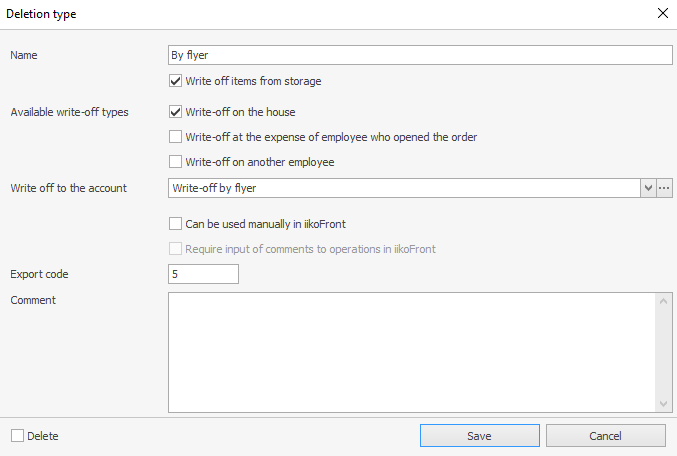The image size is (677, 456).
Task: Click the 'Write-off by flyer' account field
Action: coord(404,188)
